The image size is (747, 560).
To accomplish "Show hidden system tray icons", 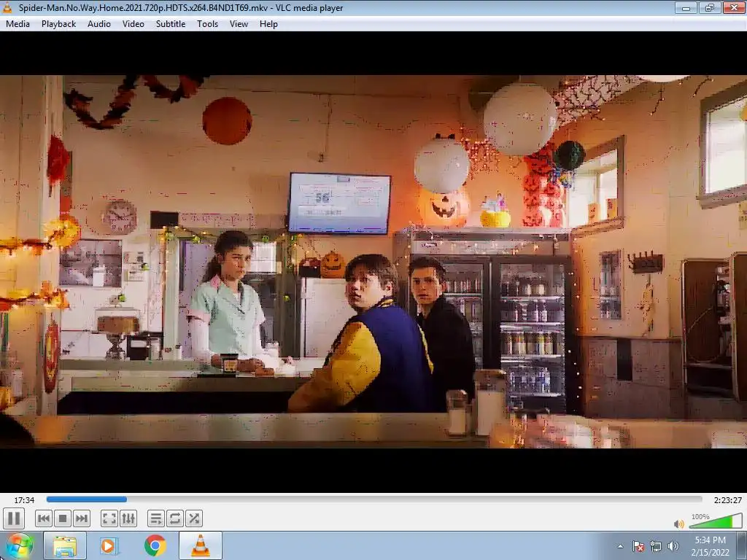I will [x=620, y=546].
